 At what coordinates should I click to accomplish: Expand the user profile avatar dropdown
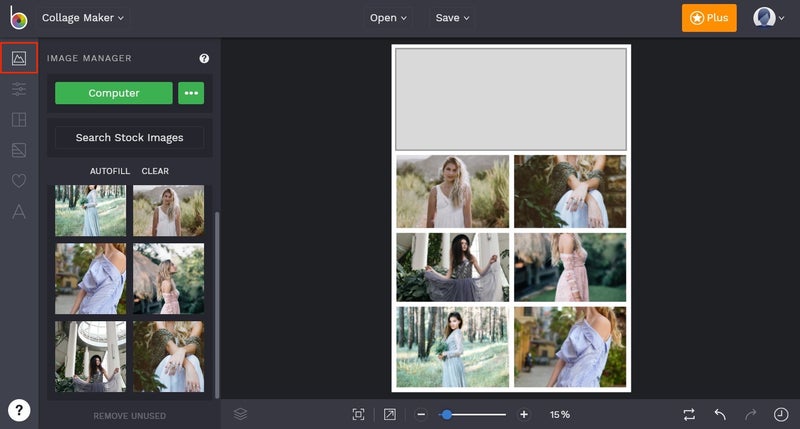click(768, 18)
